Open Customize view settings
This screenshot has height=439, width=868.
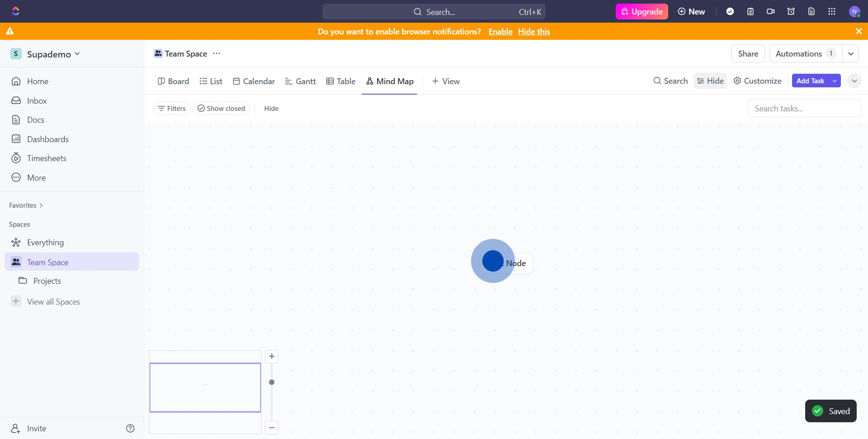[x=757, y=81]
